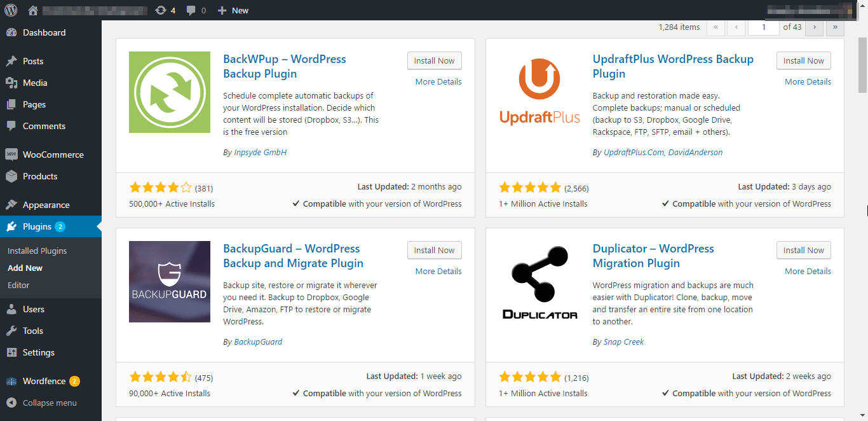Screen dimensions: 868x421
Task: Click the WooCommerce icon in sidebar
Action: [x=11, y=155]
